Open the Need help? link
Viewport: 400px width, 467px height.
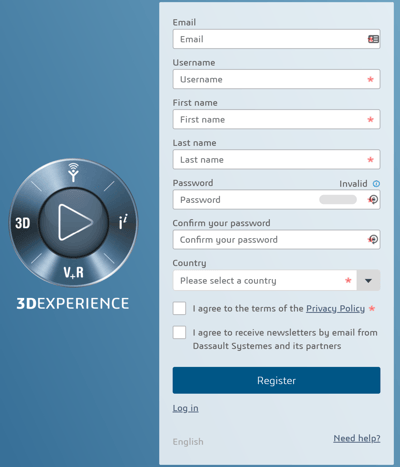click(x=357, y=438)
